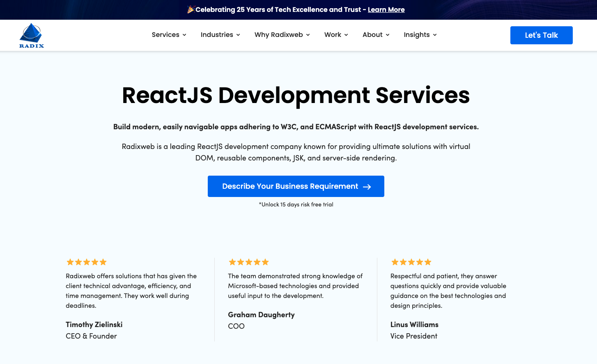The image size is (597, 364).
Task: Click the Let's Talk button
Action: (x=541, y=35)
